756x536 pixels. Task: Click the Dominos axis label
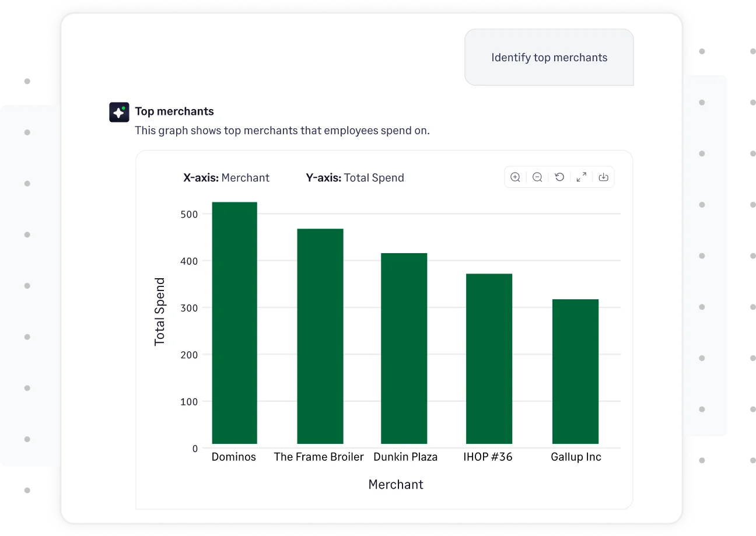[233, 457]
